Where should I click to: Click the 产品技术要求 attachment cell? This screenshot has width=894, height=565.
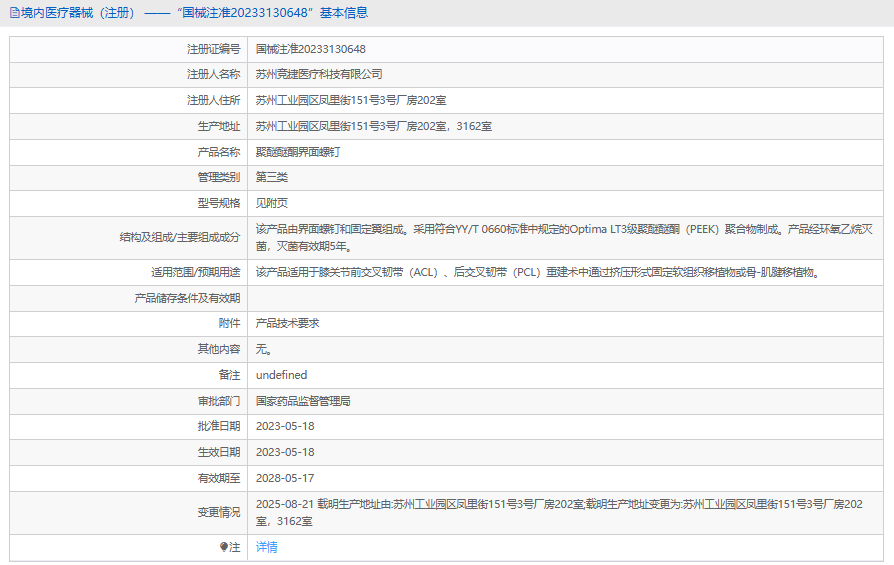(x=288, y=323)
